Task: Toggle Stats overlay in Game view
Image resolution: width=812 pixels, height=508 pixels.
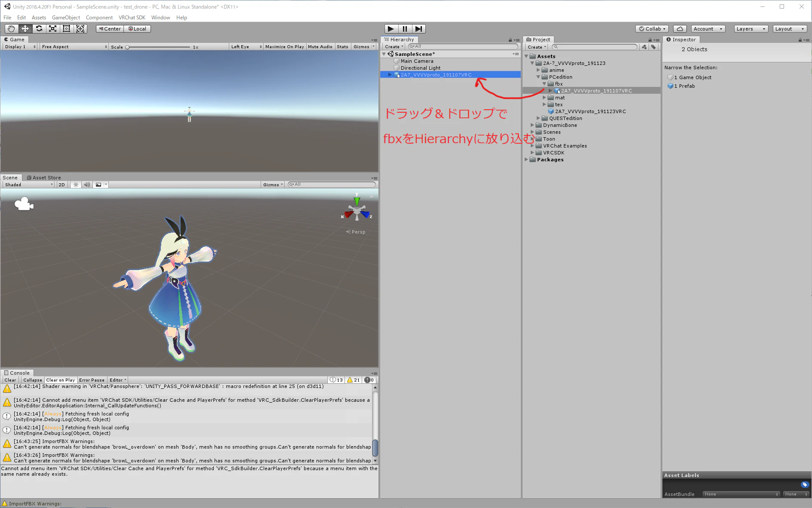Action: pos(342,46)
